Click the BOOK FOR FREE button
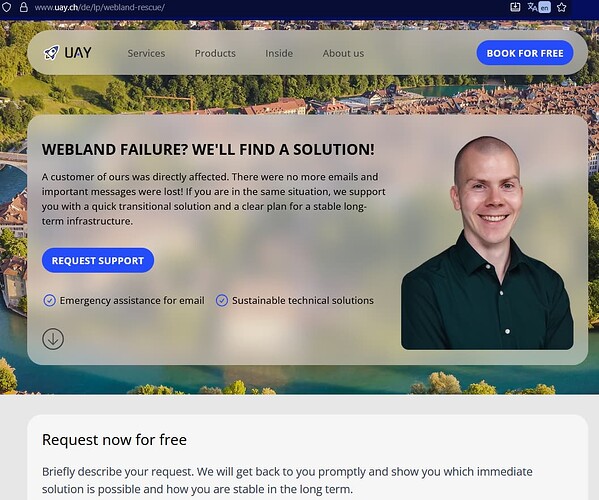This screenshot has width=599, height=500. point(525,53)
